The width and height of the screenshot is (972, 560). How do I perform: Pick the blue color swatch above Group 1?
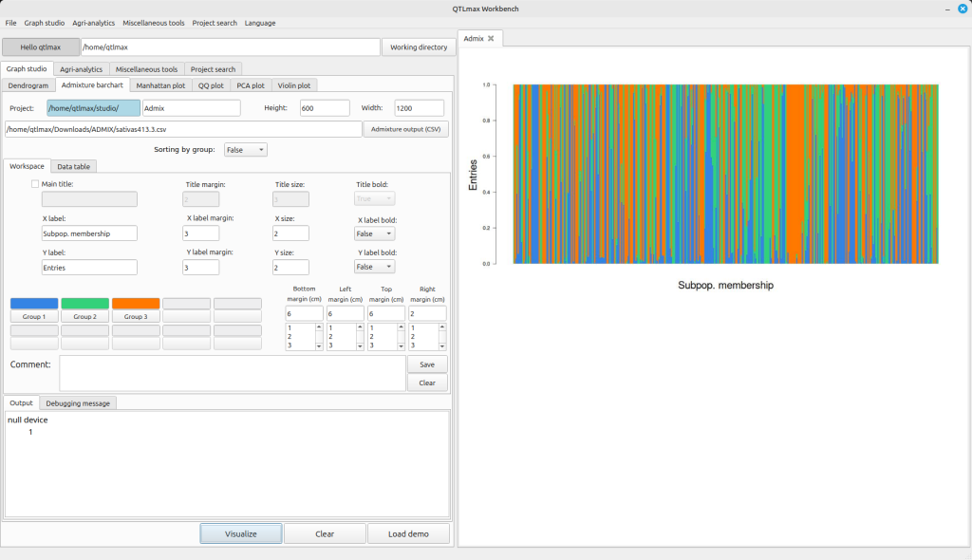click(33, 304)
